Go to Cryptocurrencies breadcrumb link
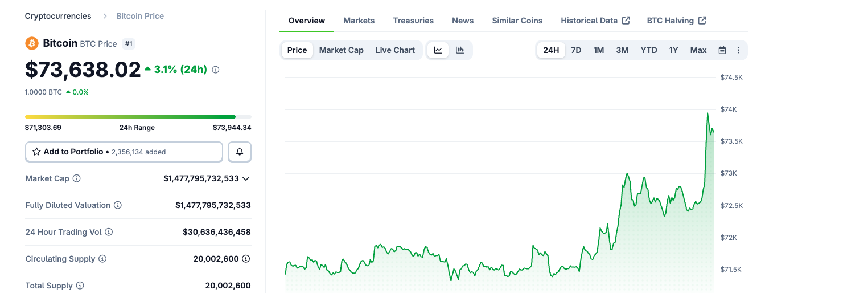 click(58, 16)
